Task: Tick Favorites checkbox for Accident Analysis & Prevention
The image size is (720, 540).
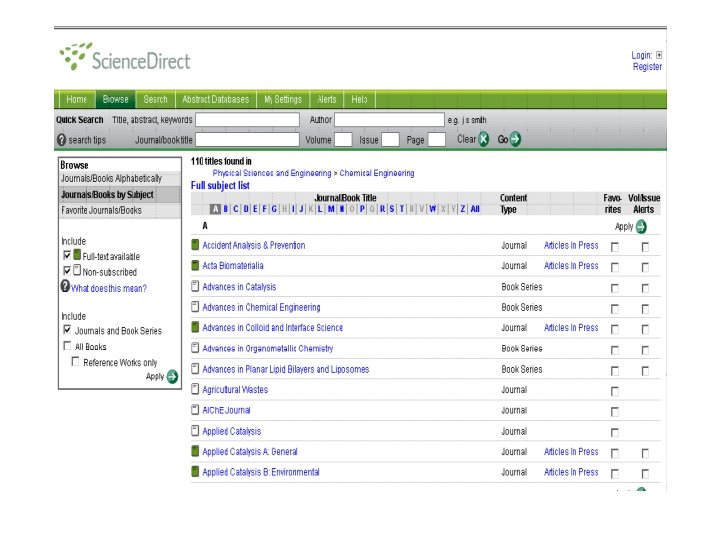Action: click(x=615, y=248)
